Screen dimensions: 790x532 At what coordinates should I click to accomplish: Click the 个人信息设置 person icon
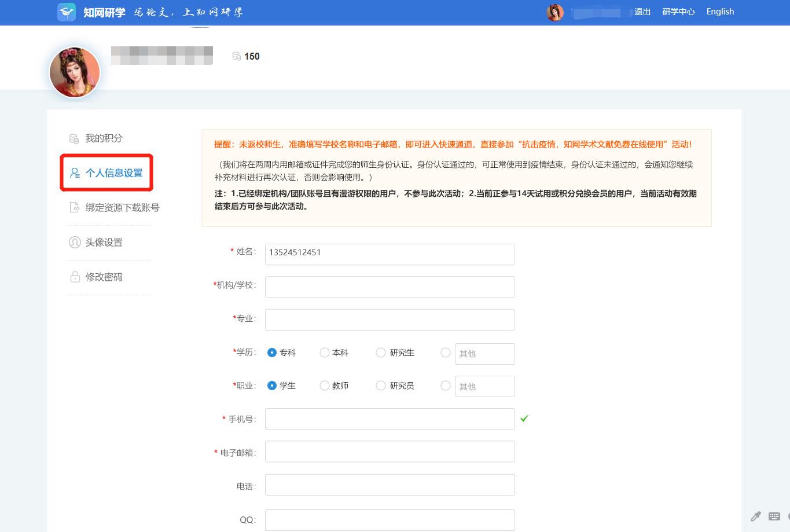75,173
